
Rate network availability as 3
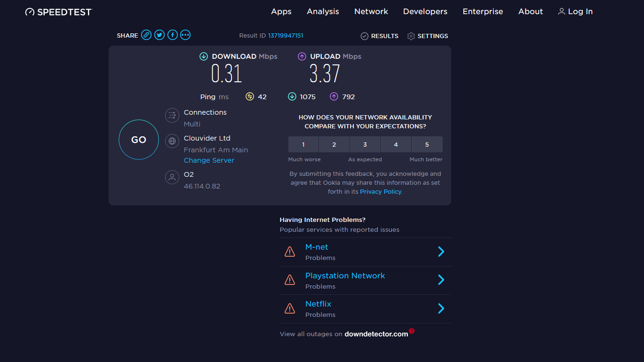pos(365,144)
